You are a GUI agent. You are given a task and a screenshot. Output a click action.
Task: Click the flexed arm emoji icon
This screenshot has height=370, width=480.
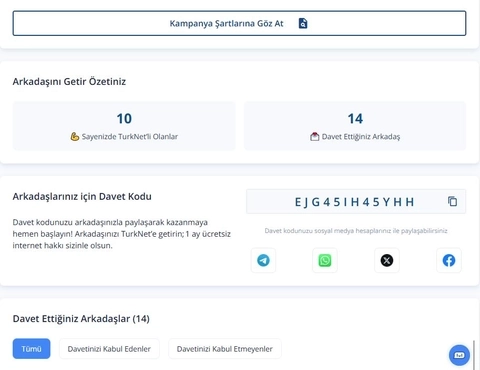tap(75, 136)
